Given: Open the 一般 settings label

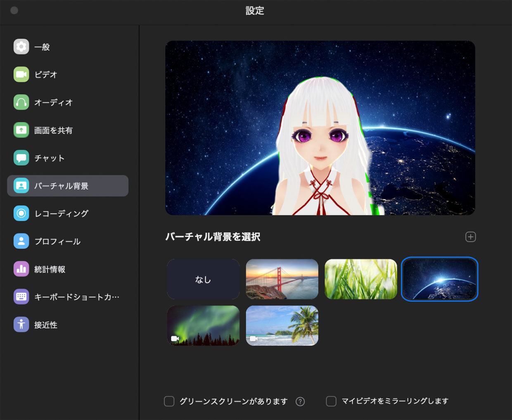Looking at the screenshot, I should click(42, 47).
